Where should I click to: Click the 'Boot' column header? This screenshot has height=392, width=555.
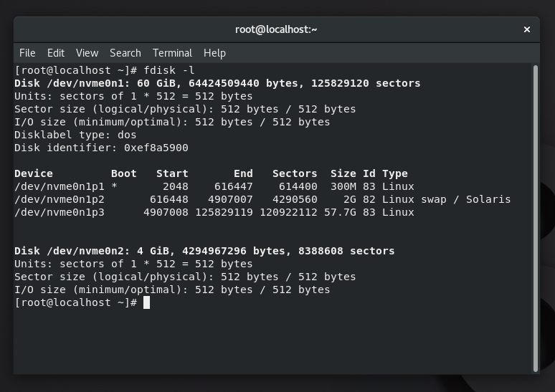124,173
